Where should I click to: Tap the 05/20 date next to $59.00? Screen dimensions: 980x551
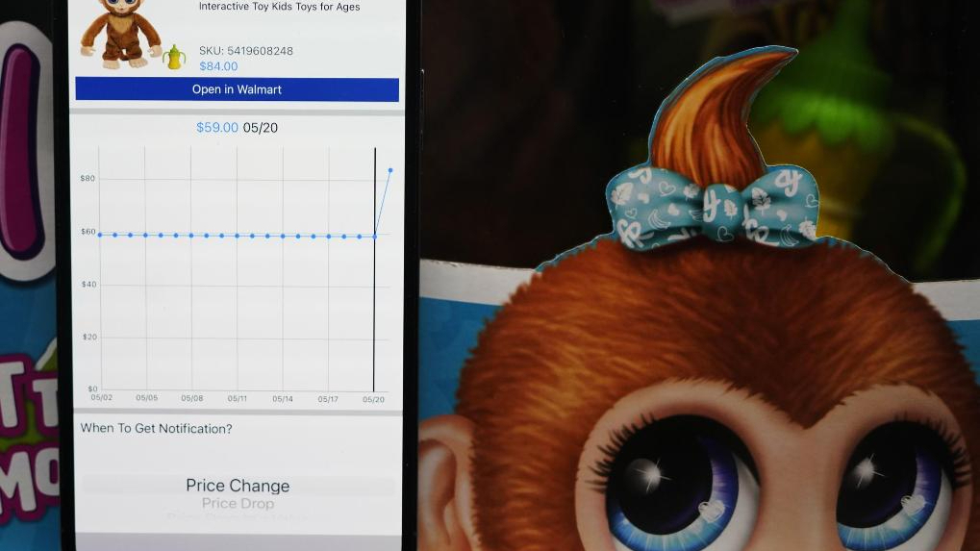(260, 128)
